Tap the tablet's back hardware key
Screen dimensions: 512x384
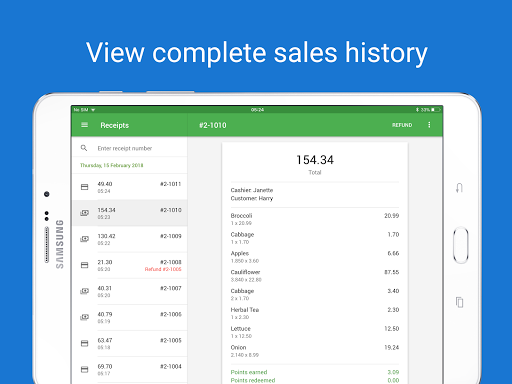[x=459, y=188]
